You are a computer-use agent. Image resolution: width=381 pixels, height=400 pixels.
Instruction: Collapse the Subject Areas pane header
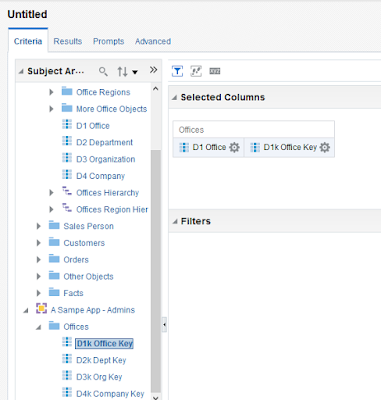21,71
